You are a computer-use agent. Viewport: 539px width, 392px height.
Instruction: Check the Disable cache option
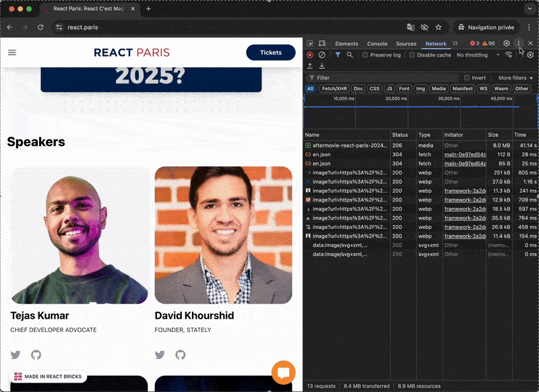[412, 55]
